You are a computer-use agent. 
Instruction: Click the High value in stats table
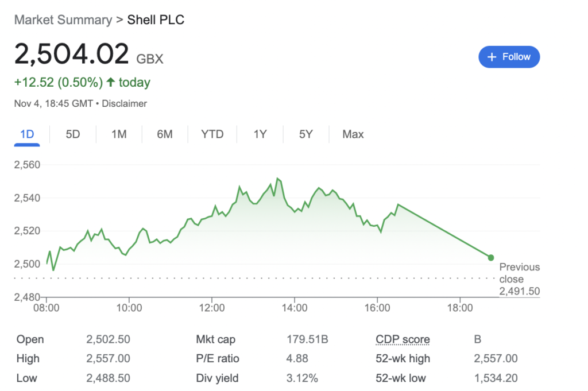[108, 358]
